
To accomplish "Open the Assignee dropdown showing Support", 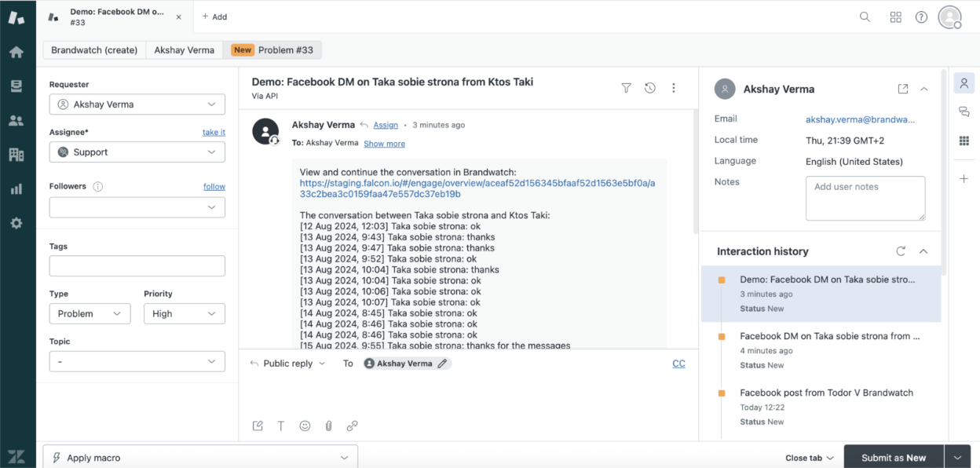I will [x=137, y=152].
